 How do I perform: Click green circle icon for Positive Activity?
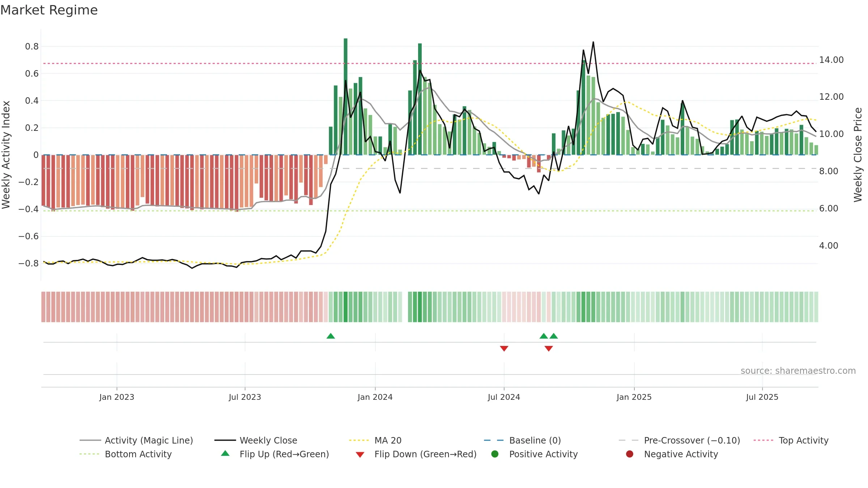coord(495,454)
